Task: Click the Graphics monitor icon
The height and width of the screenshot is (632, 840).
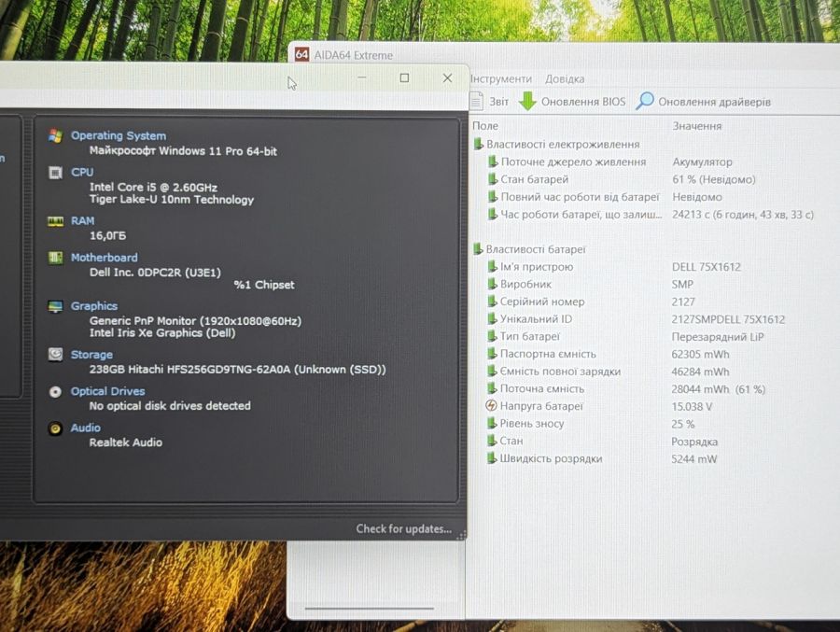Action: (x=55, y=306)
